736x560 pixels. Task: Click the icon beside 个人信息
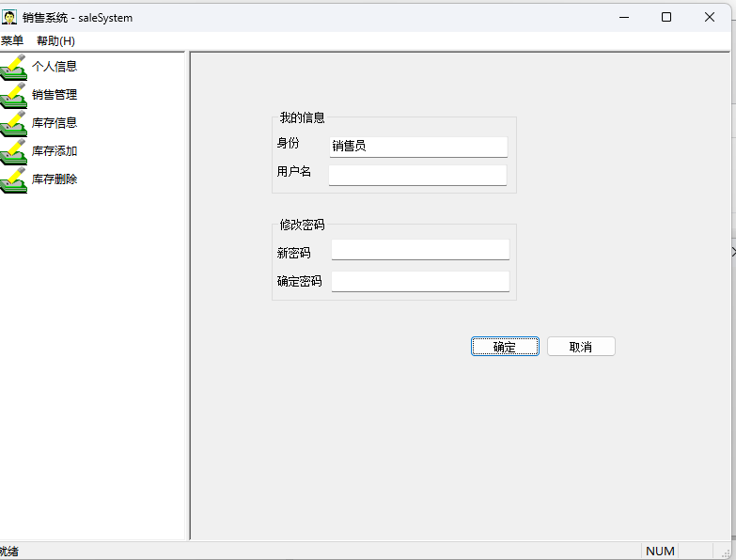pos(13,67)
